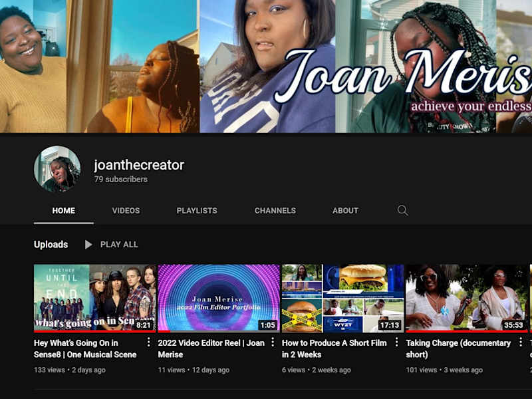Click "133 views • 2 days ago" text
Screen dimensions: 532x399
[70, 370]
